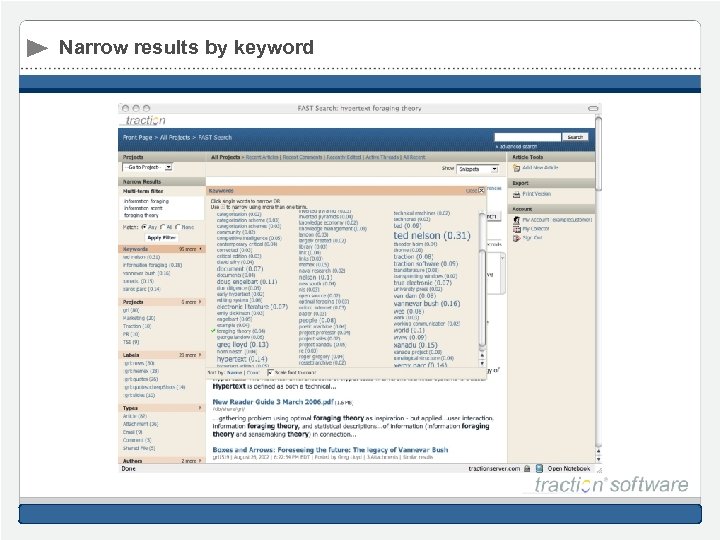720x540 pixels.
Task: Click the Traction logo in the page header
Action: tap(145, 120)
